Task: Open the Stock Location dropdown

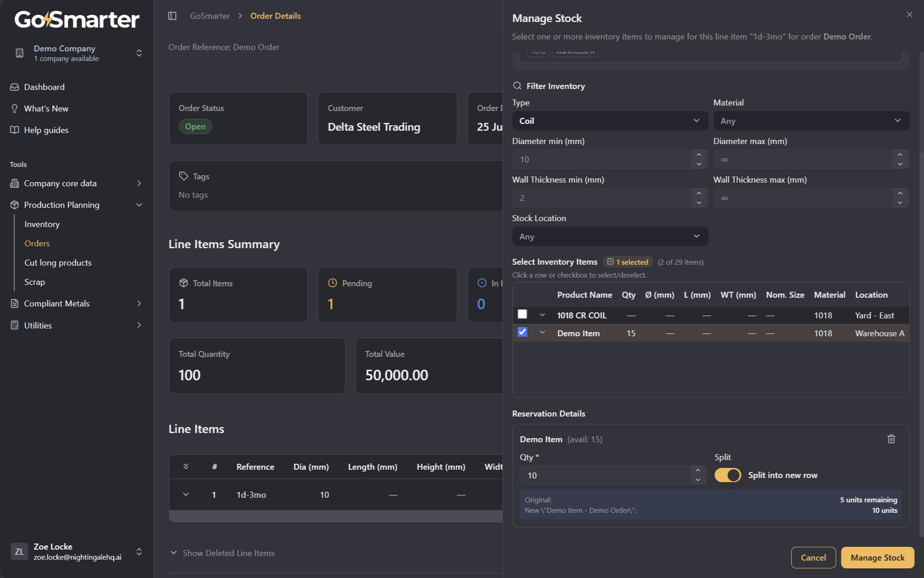Action: [x=610, y=236]
